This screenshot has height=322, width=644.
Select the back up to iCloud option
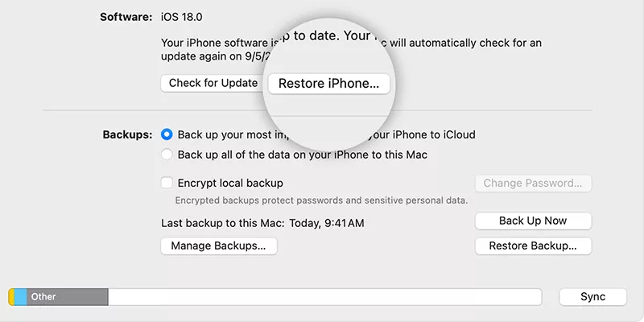click(x=167, y=134)
